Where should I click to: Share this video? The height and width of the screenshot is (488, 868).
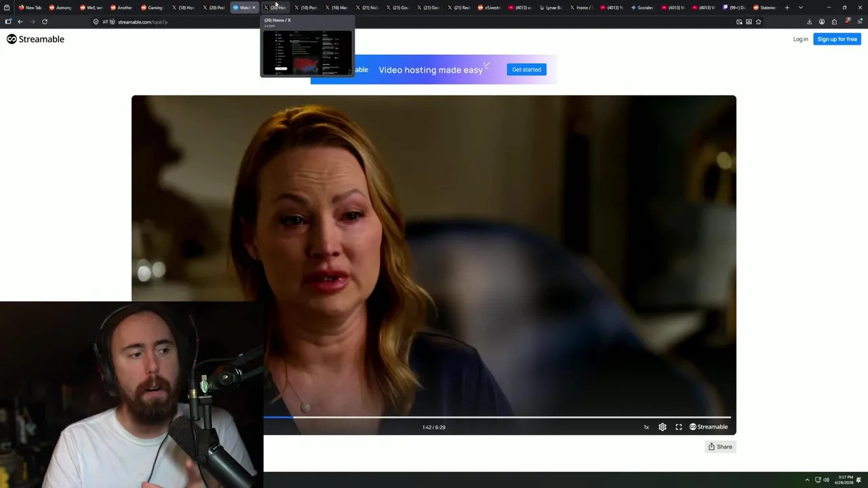(720, 447)
